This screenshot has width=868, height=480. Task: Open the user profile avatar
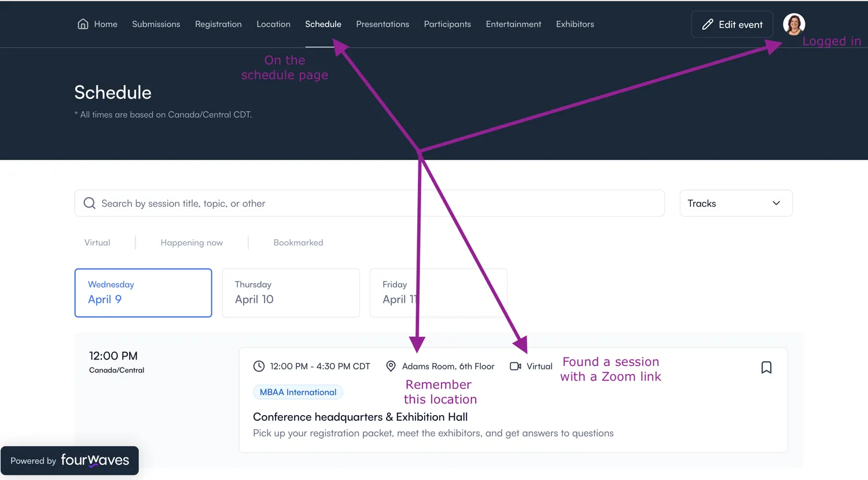(x=793, y=24)
